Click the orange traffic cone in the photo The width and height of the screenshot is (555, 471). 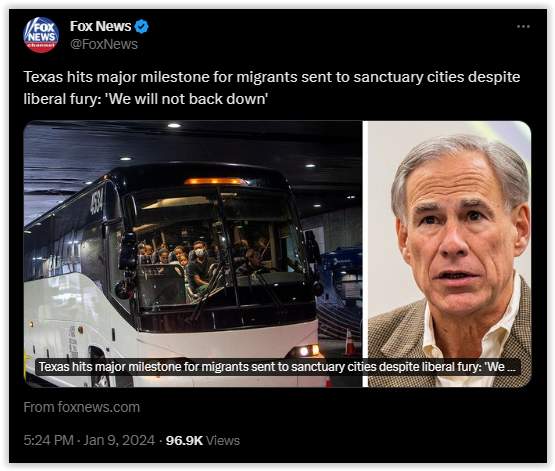pos(350,342)
